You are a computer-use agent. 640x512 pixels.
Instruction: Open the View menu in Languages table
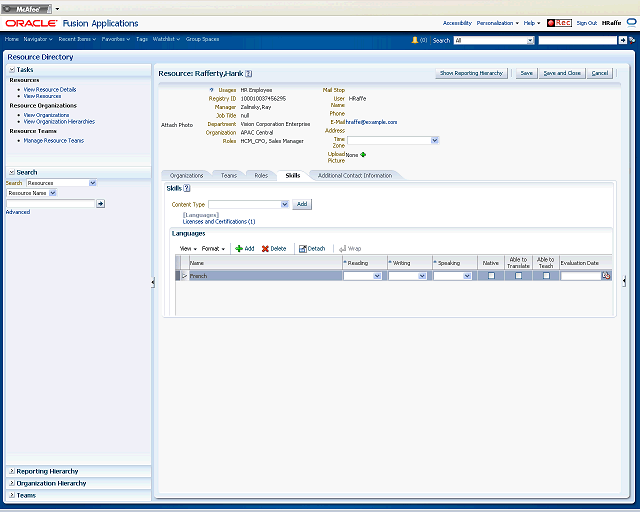click(x=188, y=249)
